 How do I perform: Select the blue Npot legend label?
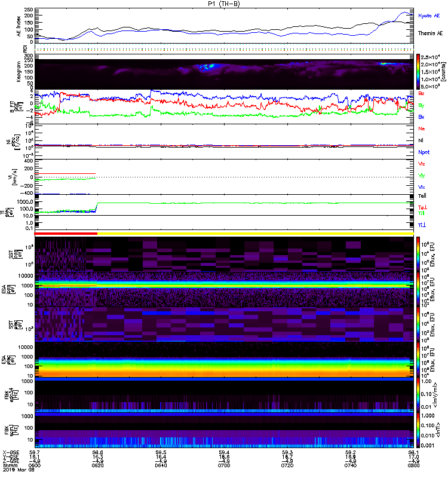coord(424,152)
